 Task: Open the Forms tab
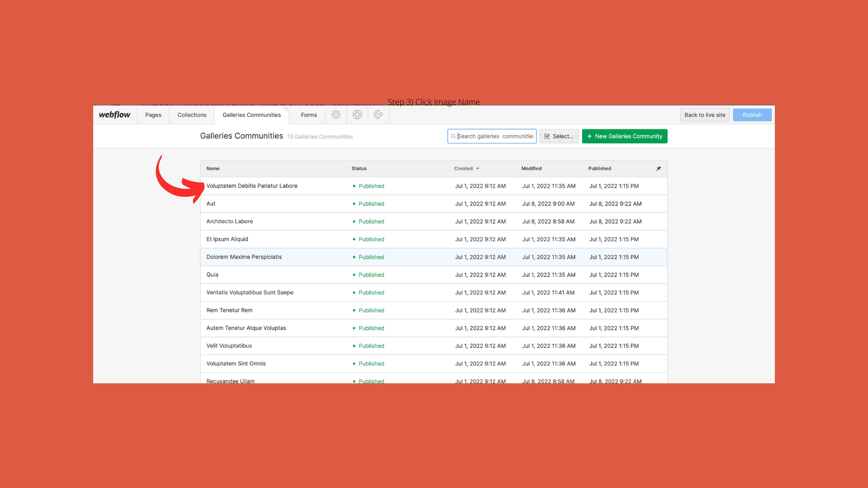pos(309,115)
